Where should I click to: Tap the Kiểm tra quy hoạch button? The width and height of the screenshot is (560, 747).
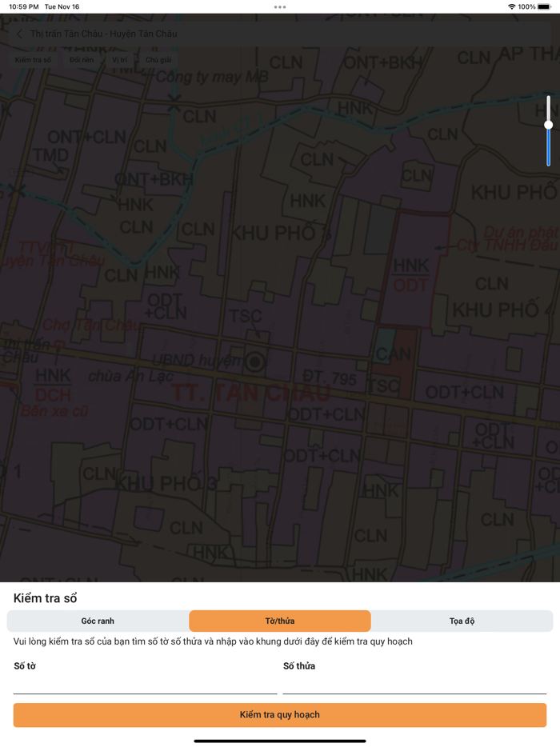(280, 714)
